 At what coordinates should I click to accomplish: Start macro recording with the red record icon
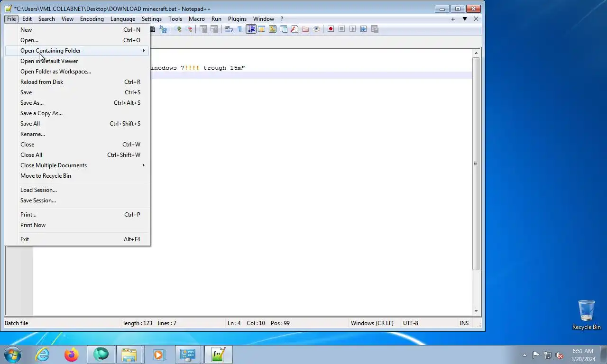pyautogui.click(x=331, y=29)
